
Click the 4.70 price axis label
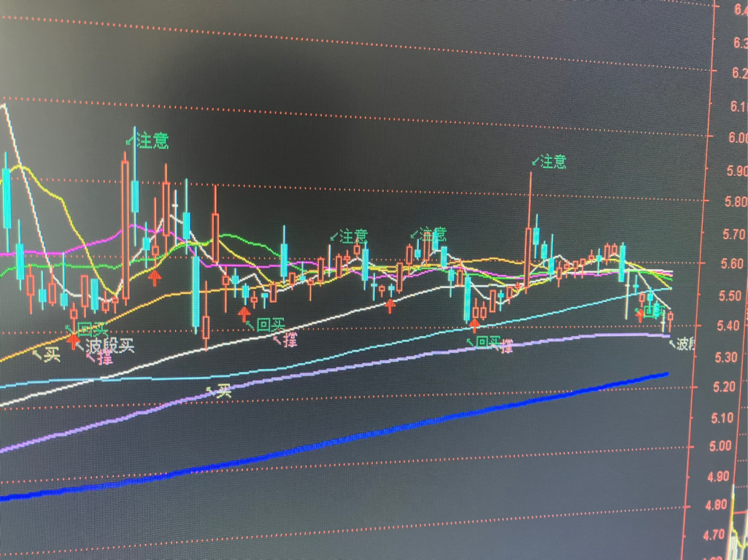714,535
